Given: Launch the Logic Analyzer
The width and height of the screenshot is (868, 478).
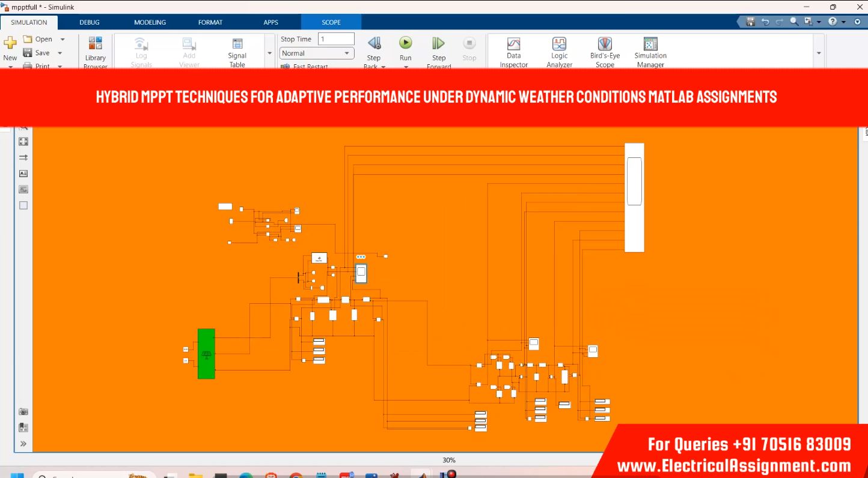Looking at the screenshot, I should pos(559,44).
